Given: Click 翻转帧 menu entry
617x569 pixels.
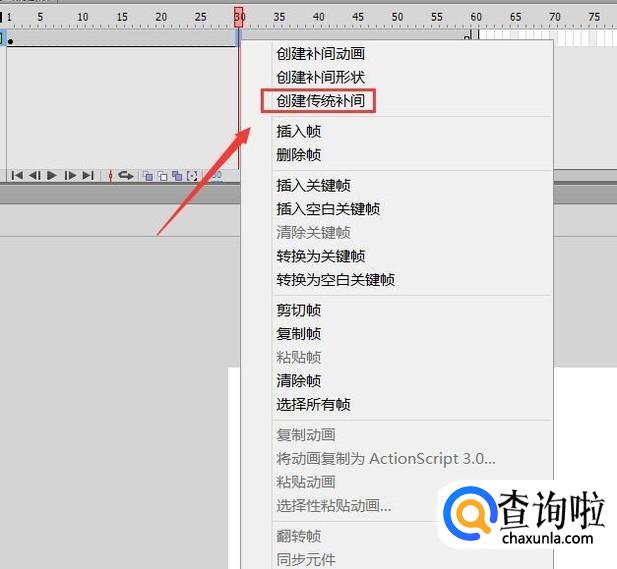Looking at the screenshot, I should tap(298, 536).
